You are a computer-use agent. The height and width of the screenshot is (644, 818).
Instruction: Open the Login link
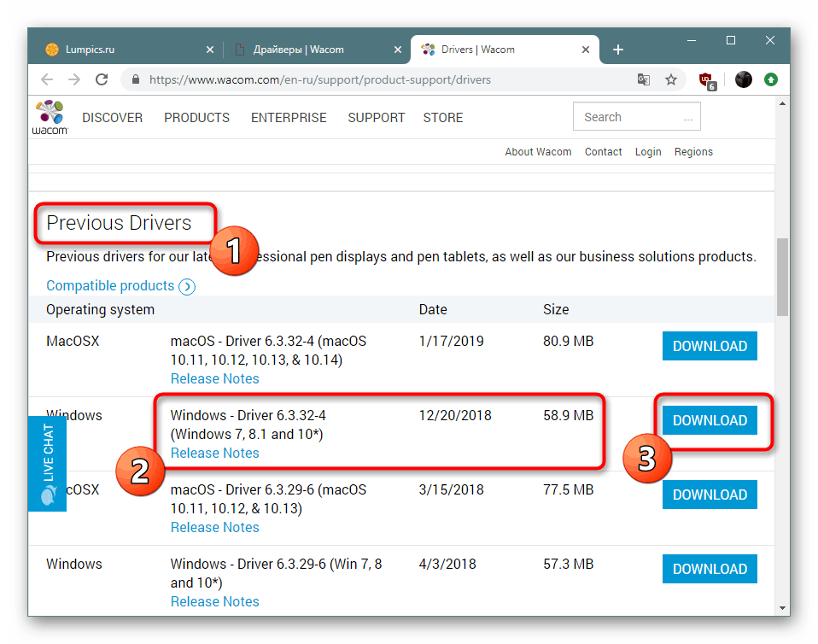tap(648, 152)
